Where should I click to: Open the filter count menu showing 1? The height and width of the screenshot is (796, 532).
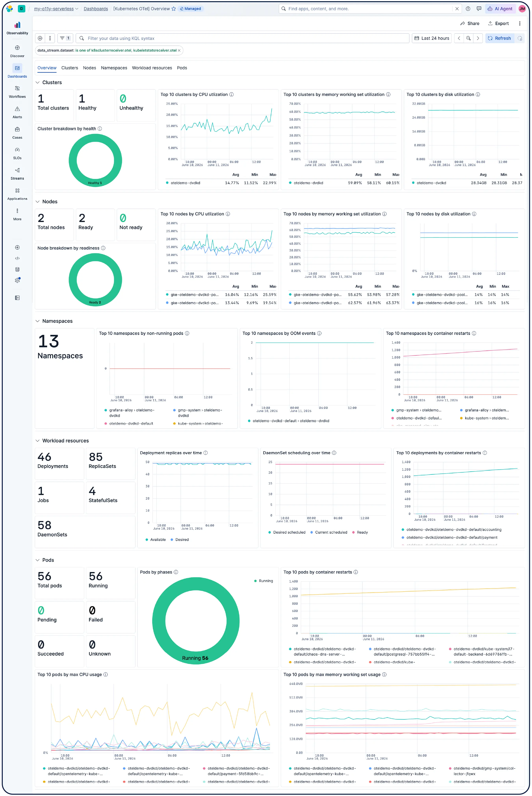[65, 38]
